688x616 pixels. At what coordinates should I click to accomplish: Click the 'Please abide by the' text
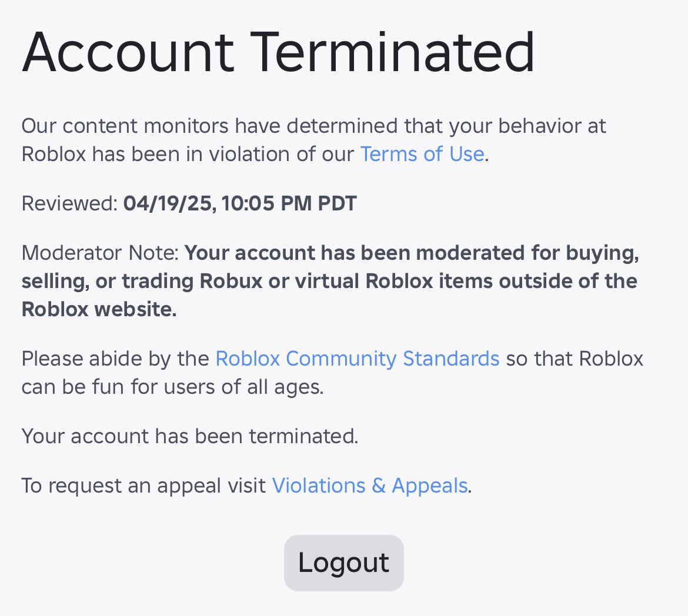115,359
